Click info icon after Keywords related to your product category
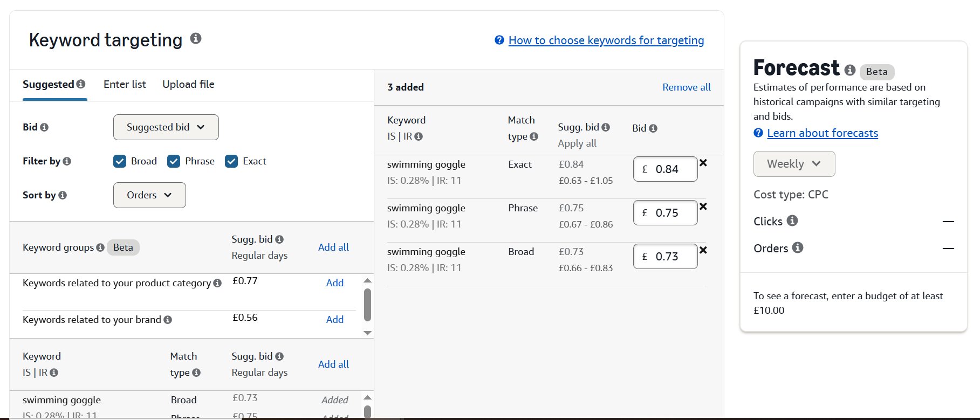 (x=217, y=283)
